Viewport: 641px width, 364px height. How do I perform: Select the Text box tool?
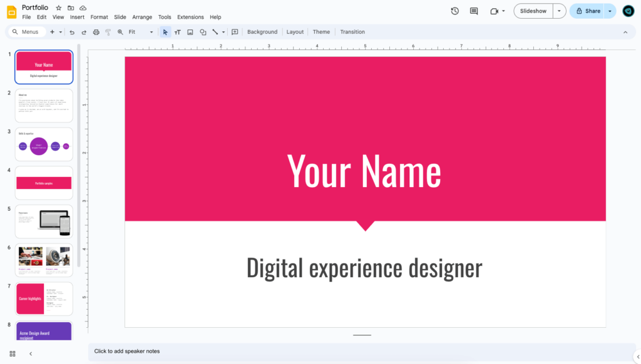tap(177, 32)
